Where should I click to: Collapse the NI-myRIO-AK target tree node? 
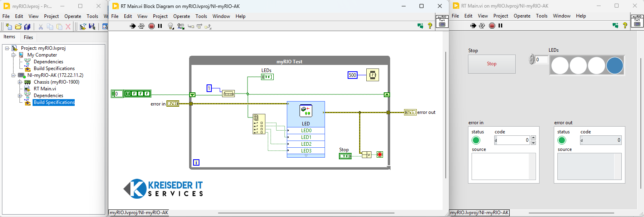[14, 75]
